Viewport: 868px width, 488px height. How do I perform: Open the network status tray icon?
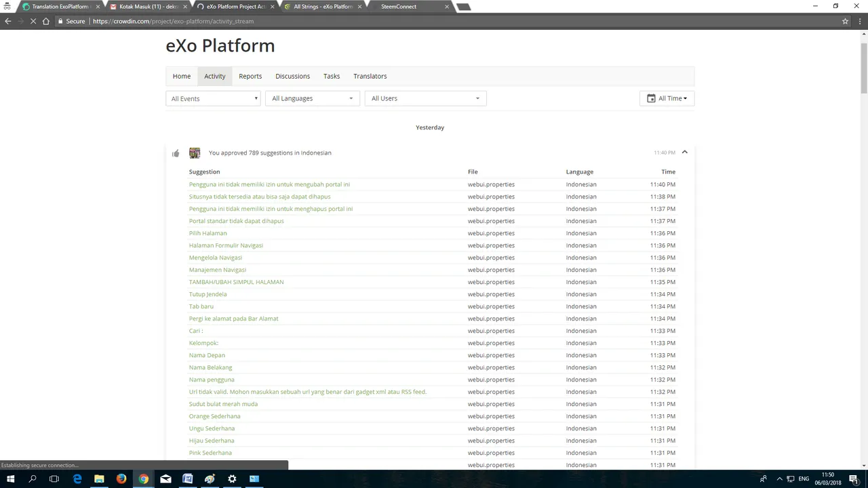791,479
